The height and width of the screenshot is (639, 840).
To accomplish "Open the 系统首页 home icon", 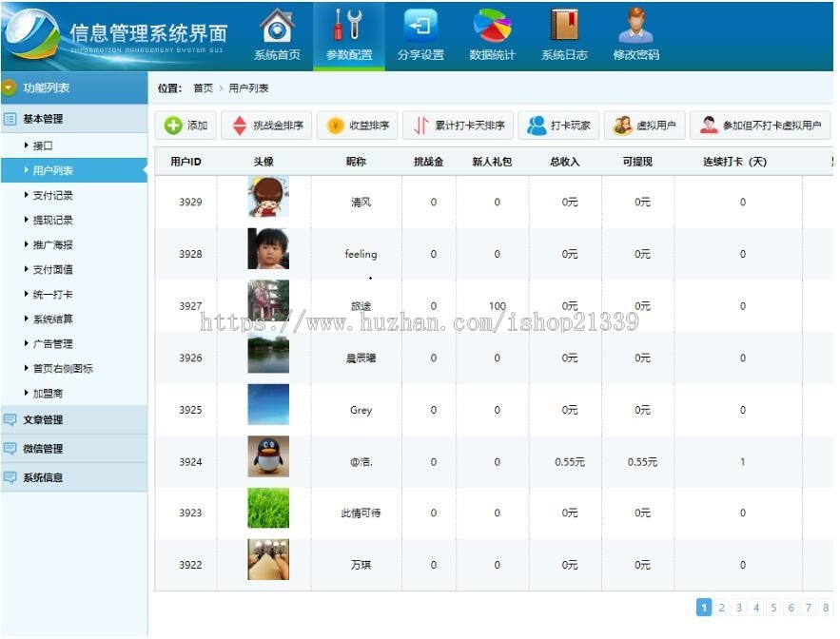I will pyautogui.click(x=278, y=26).
